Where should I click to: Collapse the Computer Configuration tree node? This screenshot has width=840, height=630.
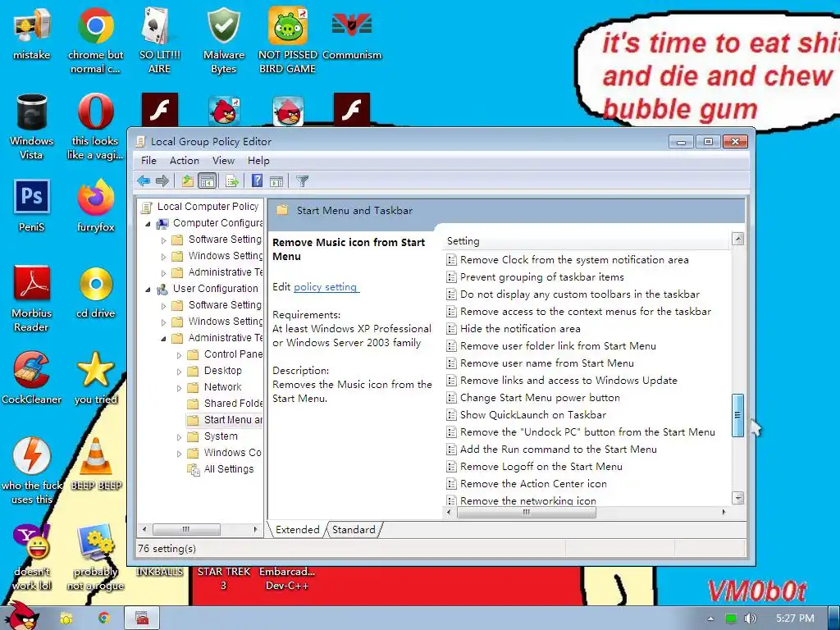(x=148, y=224)
